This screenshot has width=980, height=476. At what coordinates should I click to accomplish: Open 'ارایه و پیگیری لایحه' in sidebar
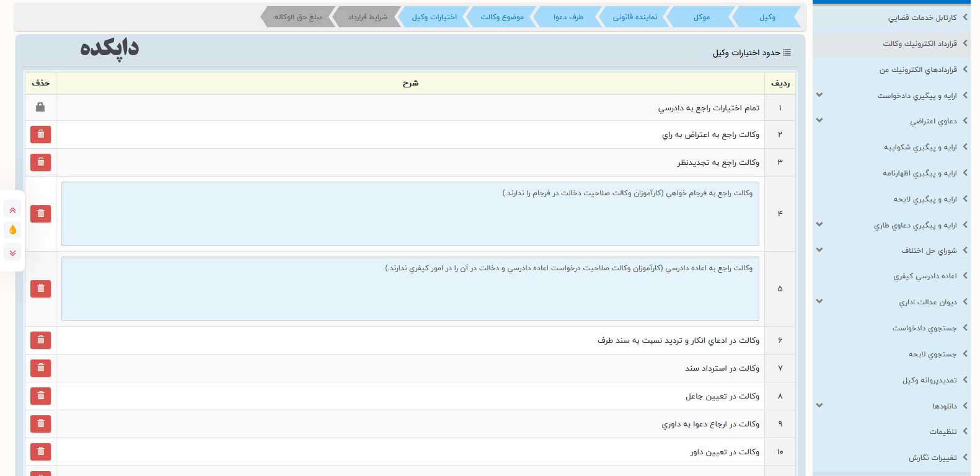point(892,200)
